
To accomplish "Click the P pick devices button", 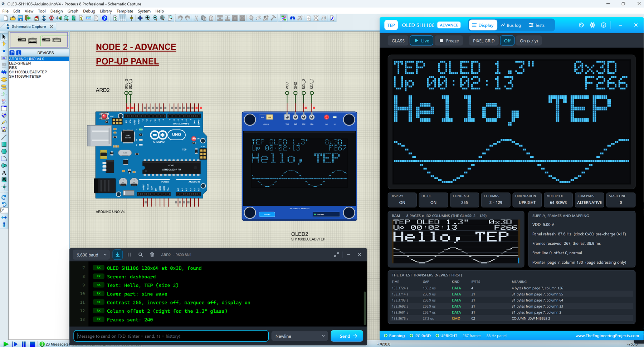I will click(x=12, y=53).
